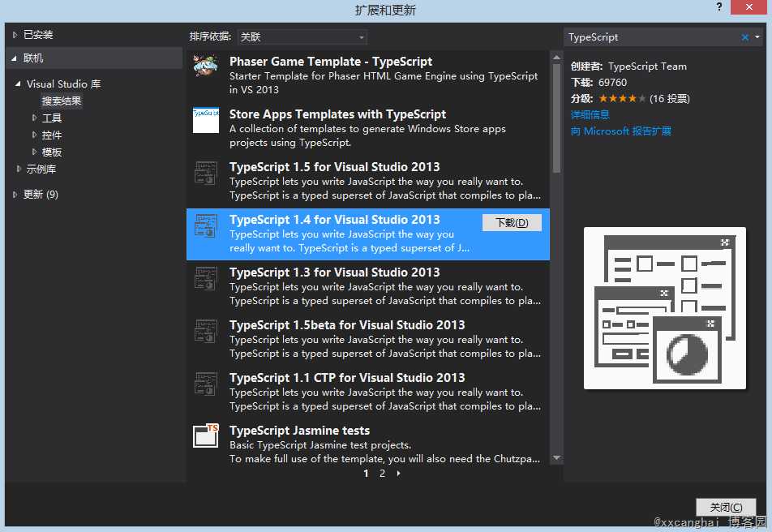This screenshot has width=772, height=532.
Task: Close the dialog with 关闭(C)
Action: pyautogui.click(x=726, y=507)
